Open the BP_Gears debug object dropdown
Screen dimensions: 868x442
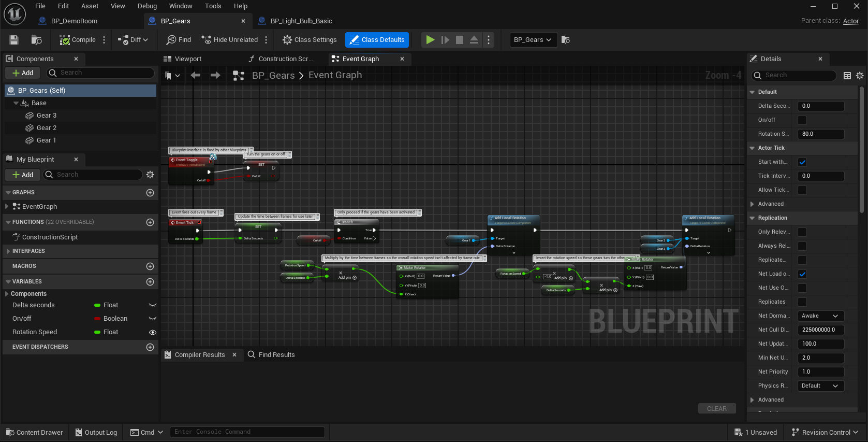[533, 40]
